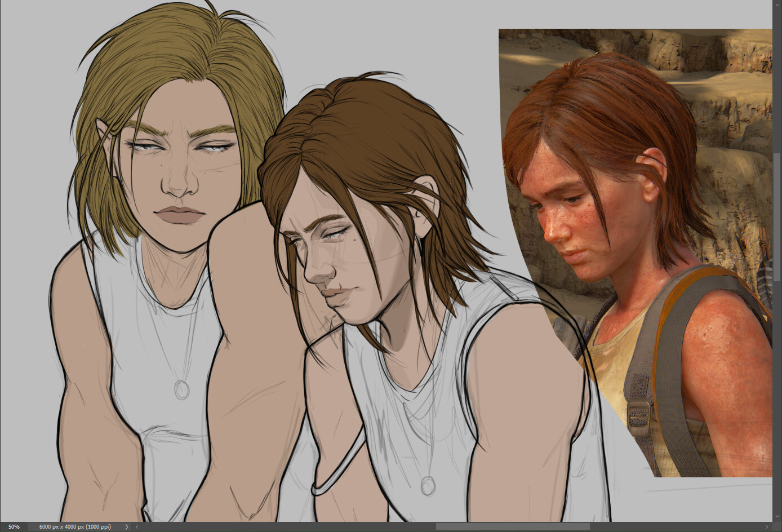Click the horizontal scrollbar right arrow
The height and width of the screenshot is (532, 782).
click(x=768, y=527)
